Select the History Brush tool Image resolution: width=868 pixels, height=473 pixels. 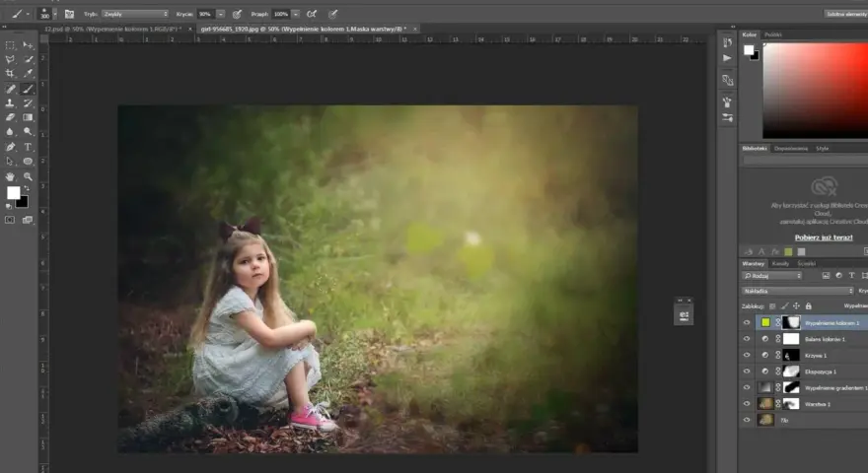pyautogui.click(x=28, y=102)
